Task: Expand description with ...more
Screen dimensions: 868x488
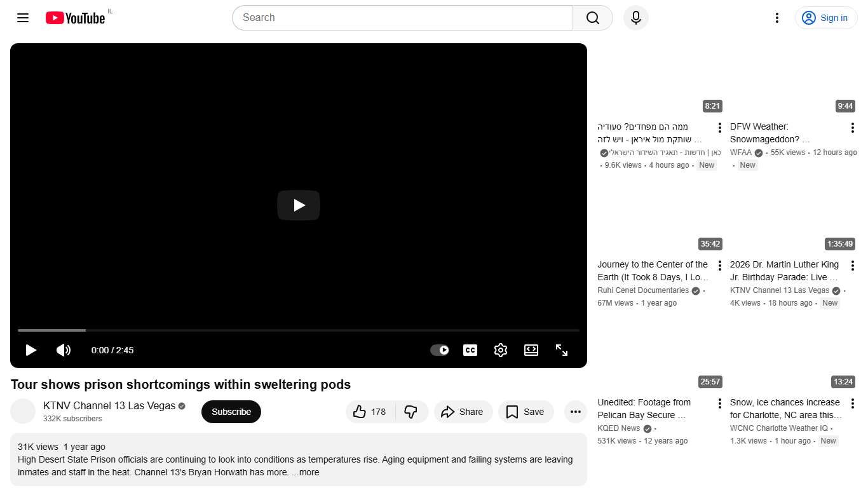Action: [306, 472]
